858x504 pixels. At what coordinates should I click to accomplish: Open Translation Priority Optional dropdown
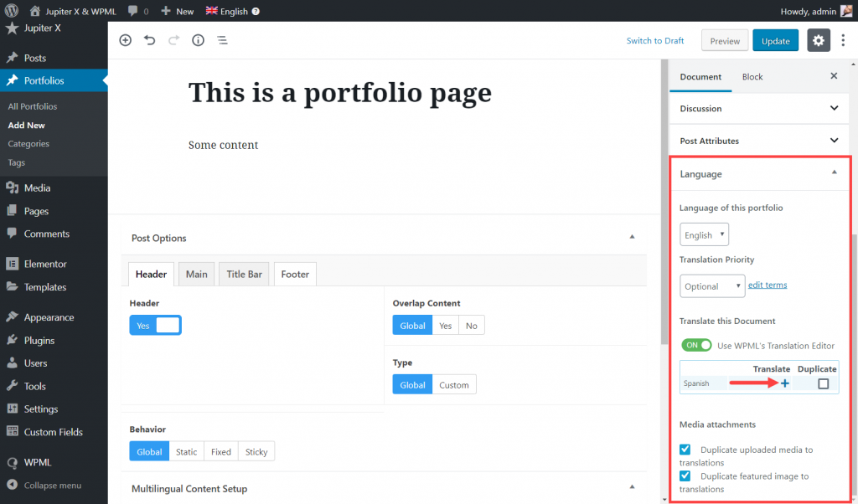coord(712,285)
